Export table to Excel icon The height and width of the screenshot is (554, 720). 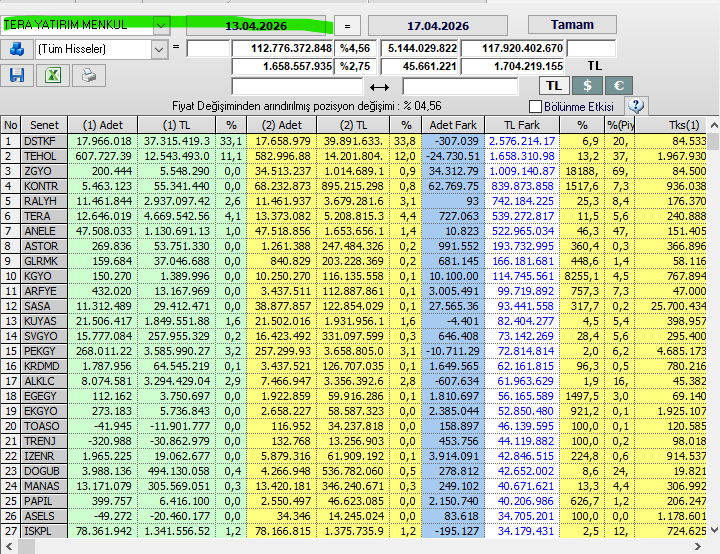point(53,75)
